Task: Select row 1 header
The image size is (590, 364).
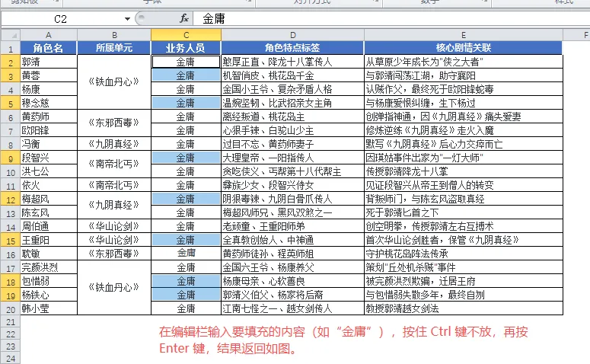Action: pos(11,48)
